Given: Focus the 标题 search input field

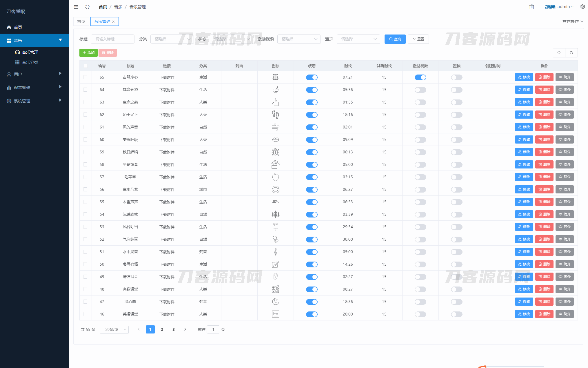Looking at the screenshot, I should pyautogui.click(x=112, y=39).
